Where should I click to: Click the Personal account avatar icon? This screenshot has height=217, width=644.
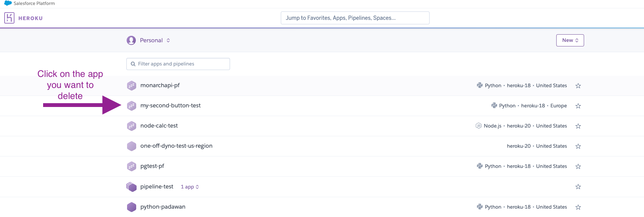[131, 40]
